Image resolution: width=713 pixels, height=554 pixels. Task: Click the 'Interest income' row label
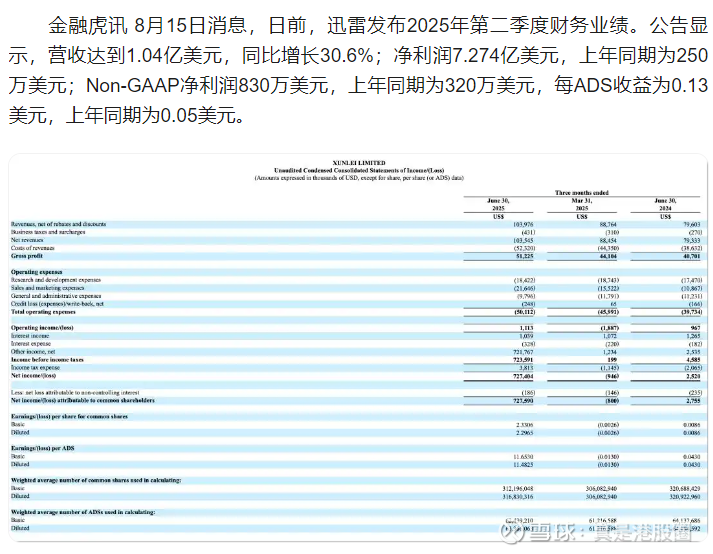click(x=30, y=336)
